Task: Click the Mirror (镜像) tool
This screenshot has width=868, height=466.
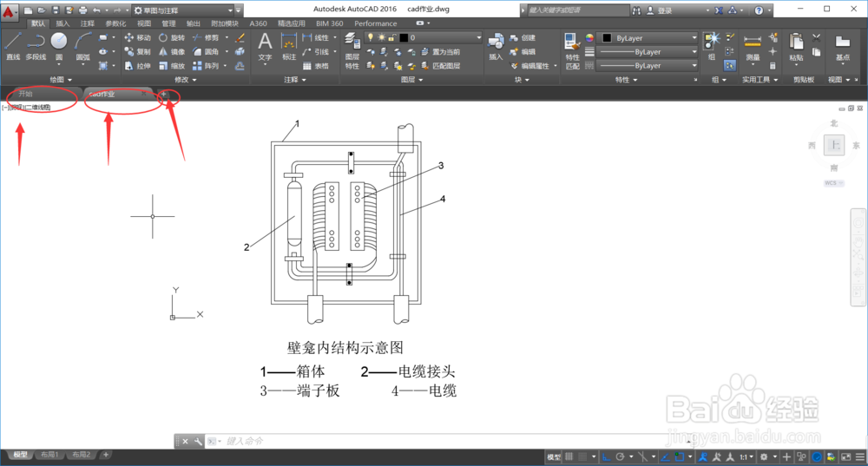Action: (172, 51)
